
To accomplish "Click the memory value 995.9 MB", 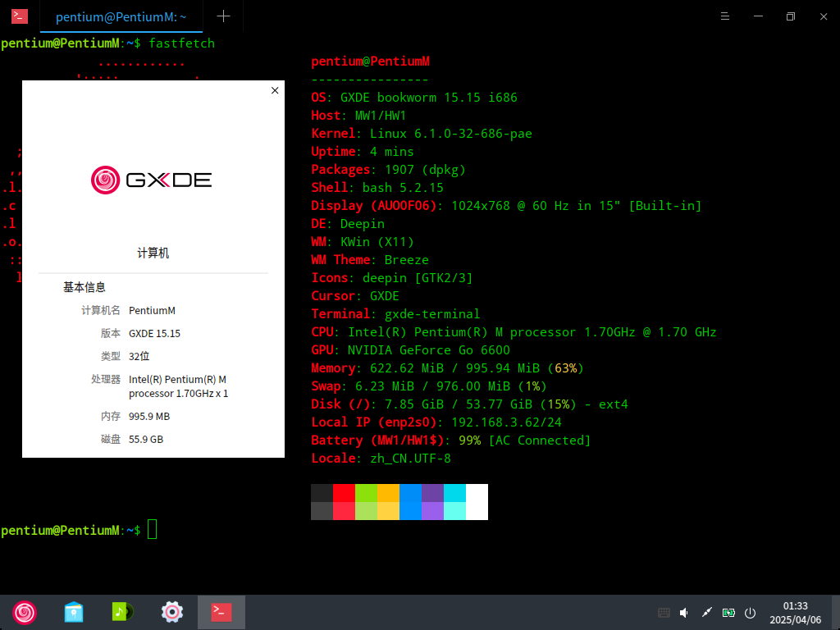I will 149,417.
